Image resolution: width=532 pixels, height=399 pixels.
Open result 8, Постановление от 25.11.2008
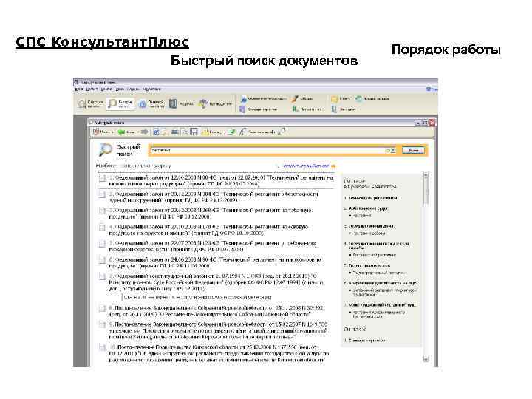[x=216, y=311]
